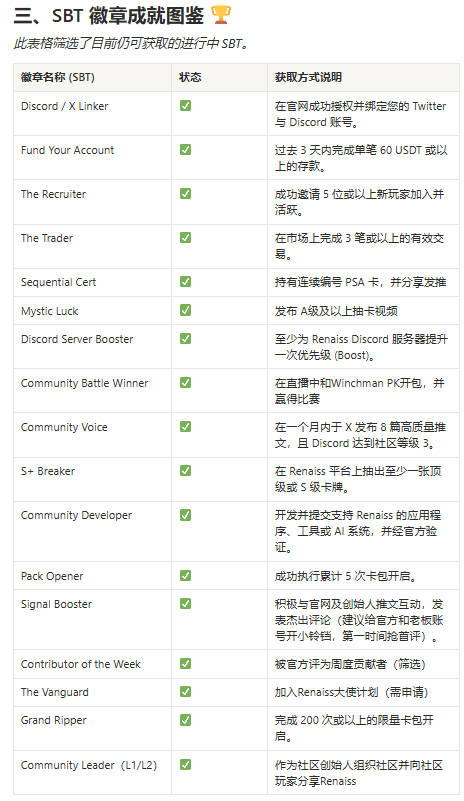
Task: Click the green checkmark for Discord / X Linker
Action: (185, 106)
